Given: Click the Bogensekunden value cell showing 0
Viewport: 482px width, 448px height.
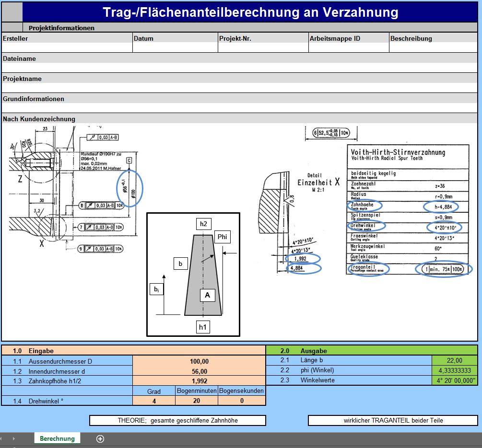Looking at the screenshot, I should (242, 401).
